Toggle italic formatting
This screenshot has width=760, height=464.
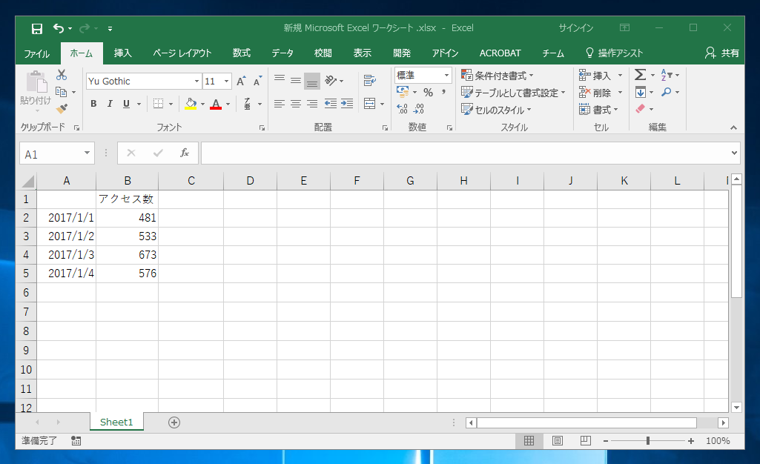(x=110, y=103)
